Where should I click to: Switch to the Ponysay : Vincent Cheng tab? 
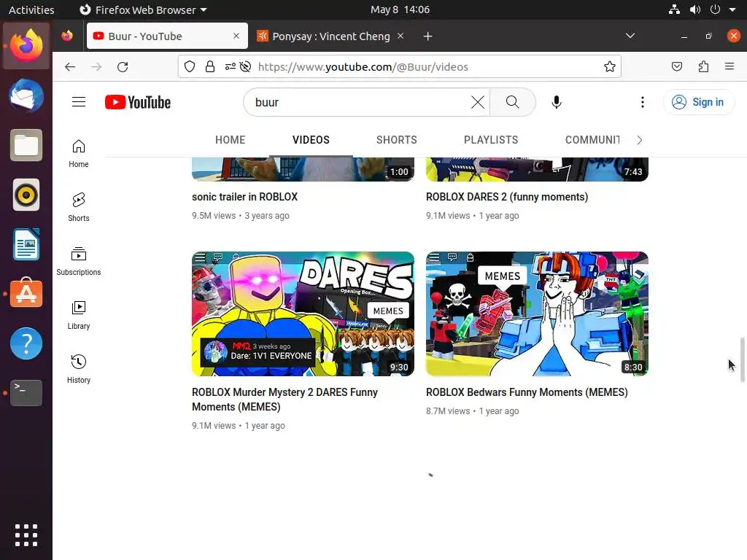[331, 36]
